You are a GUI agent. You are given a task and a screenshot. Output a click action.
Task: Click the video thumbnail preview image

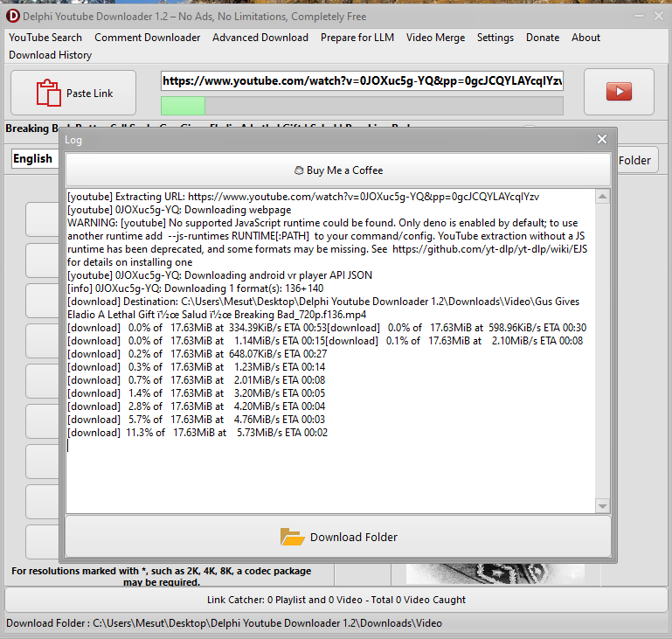coord(495,573)
